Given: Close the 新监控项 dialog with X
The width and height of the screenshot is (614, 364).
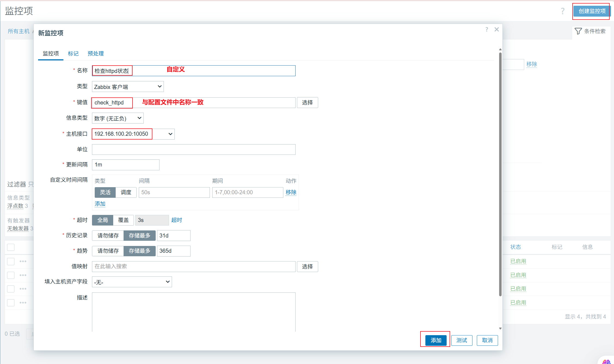Looking at the screenshot, I should click(x=497, y=29).
